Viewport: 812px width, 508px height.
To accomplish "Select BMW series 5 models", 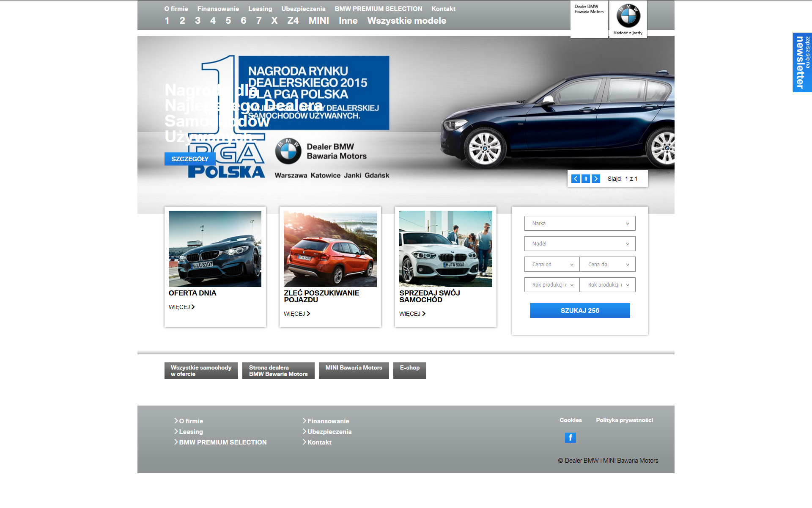I will tap(228, 20).
